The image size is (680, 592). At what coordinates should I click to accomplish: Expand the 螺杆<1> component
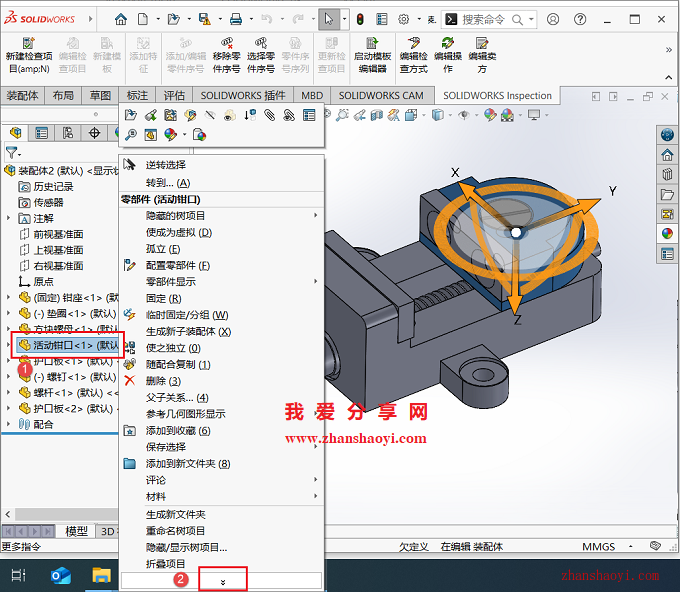coord(8,392)
